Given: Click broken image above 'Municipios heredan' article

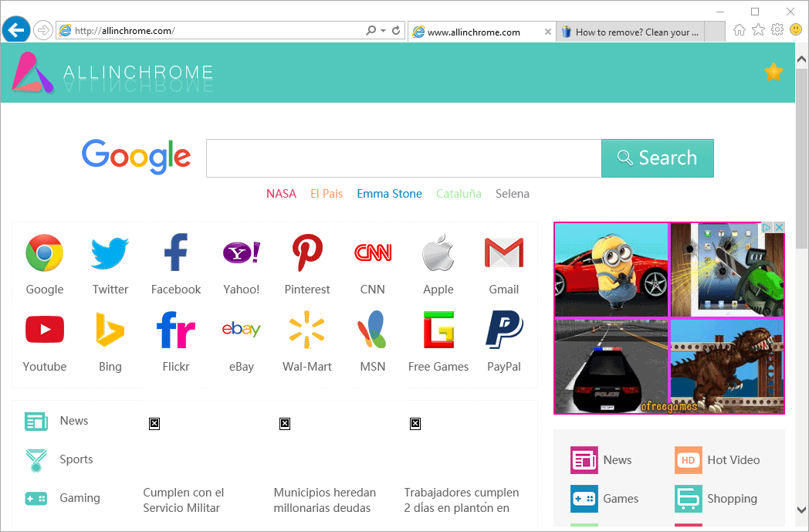Looking at the screenshot, I should point(285,424).
